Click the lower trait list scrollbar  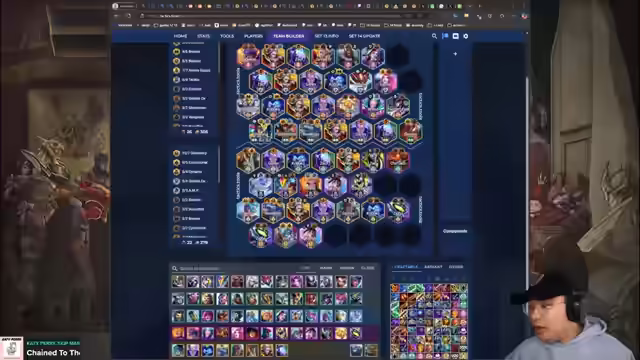(219, 165)
